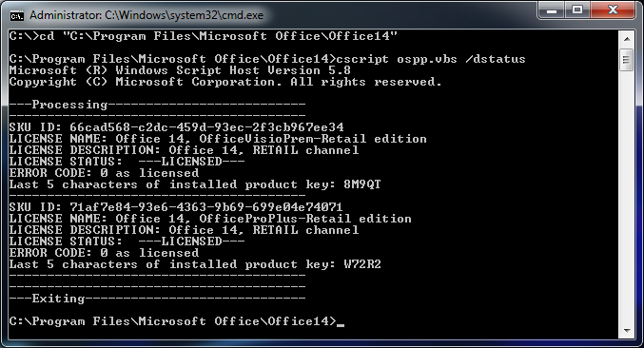Click the cscript ospp.vbs /dstatus command
The height and width of the screenshot is (348, 644).
[431, 59]
